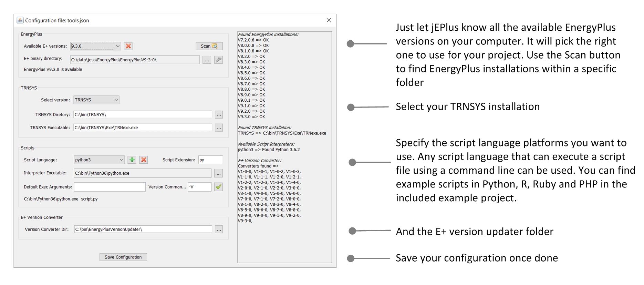The image size is (644, 285).
Task: Edit the E+ binary directory path field
Action: (x=135, y=60)
